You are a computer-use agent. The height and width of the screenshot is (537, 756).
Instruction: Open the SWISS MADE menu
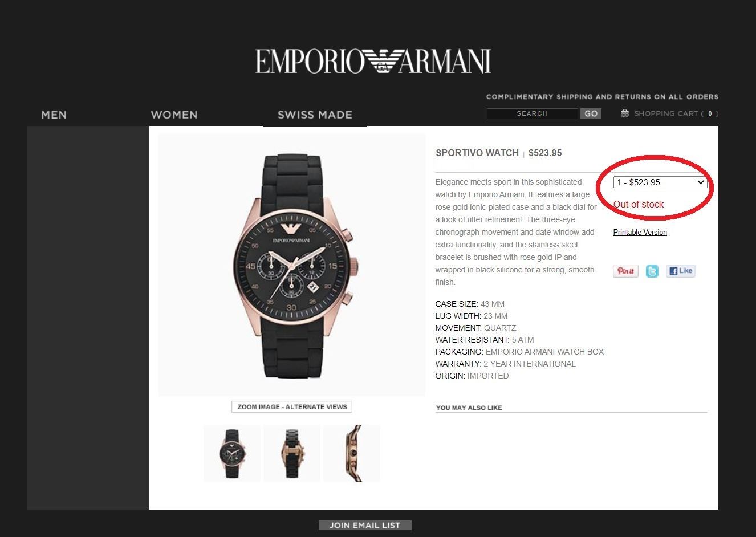click(x=315, y=115)
